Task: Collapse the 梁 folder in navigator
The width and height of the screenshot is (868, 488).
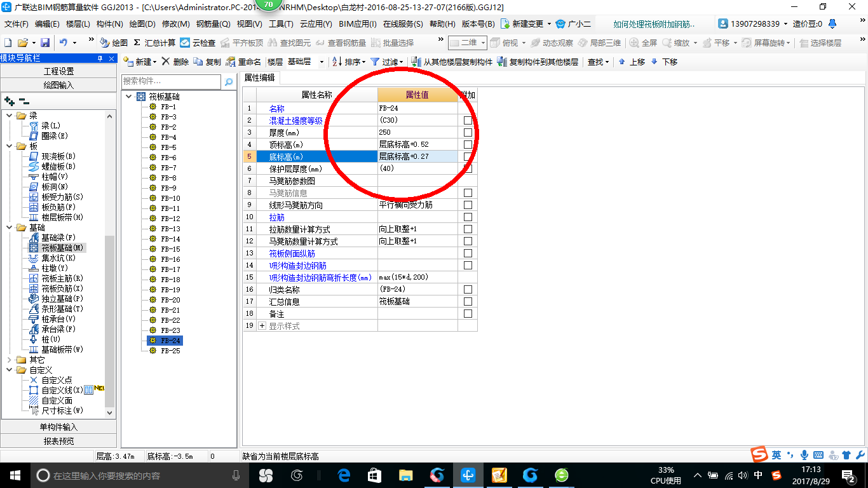Action: pyautogui.click(x=10, y=116)
